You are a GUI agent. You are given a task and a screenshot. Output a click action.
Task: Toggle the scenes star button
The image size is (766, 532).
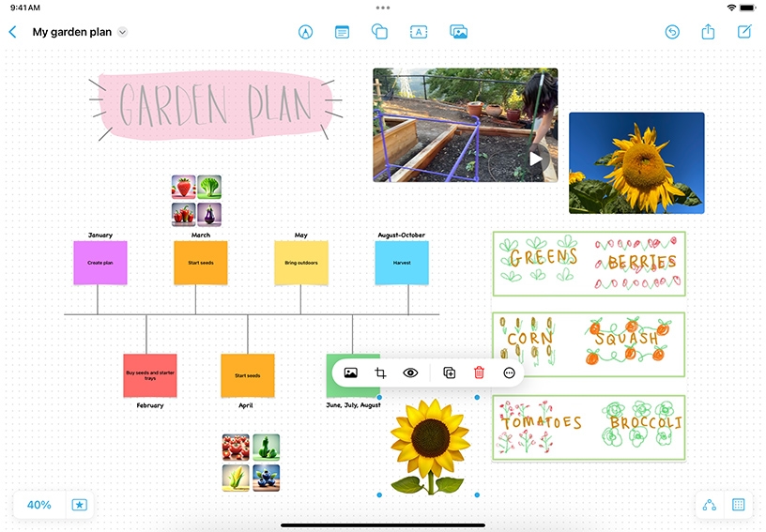80,505
